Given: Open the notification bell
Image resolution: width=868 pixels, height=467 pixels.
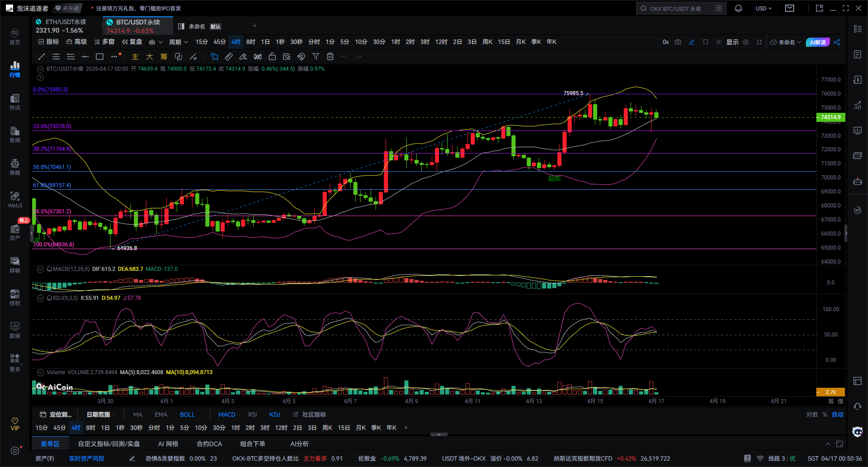Looking at the screenshot, I should [738, 9].
